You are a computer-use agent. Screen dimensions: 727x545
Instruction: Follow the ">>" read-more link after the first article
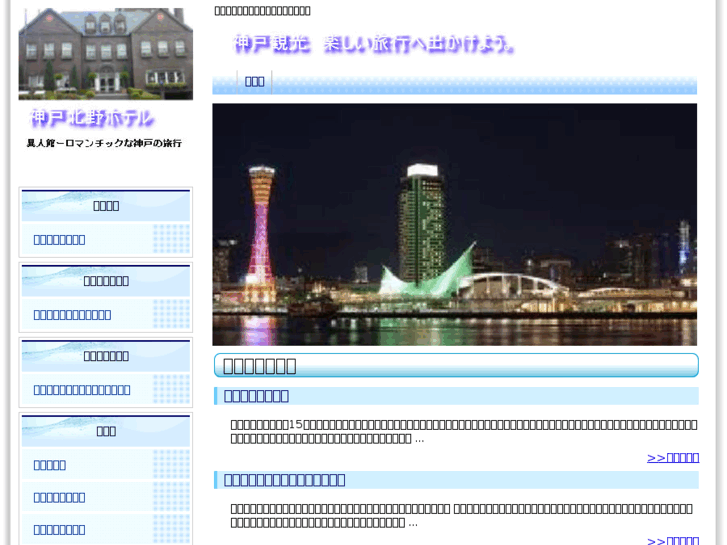pos(673,458)
